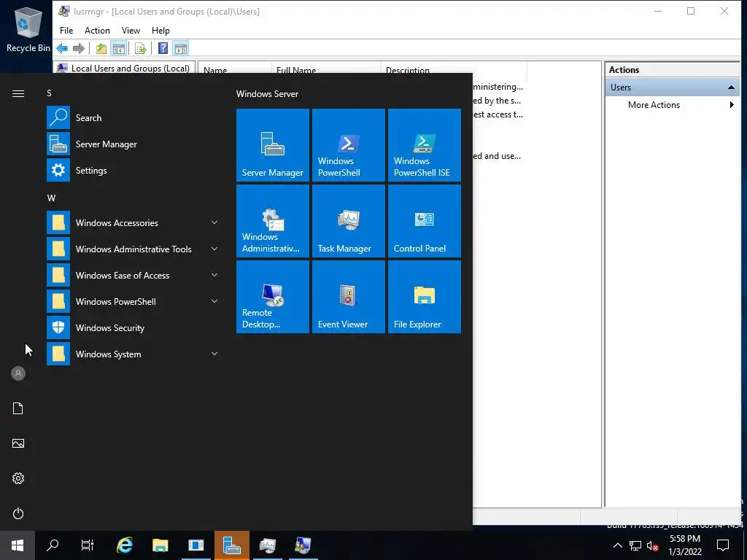Click the Up one level toolbar icon
This screenshot has width=747, height=560.
click(101, 48)
